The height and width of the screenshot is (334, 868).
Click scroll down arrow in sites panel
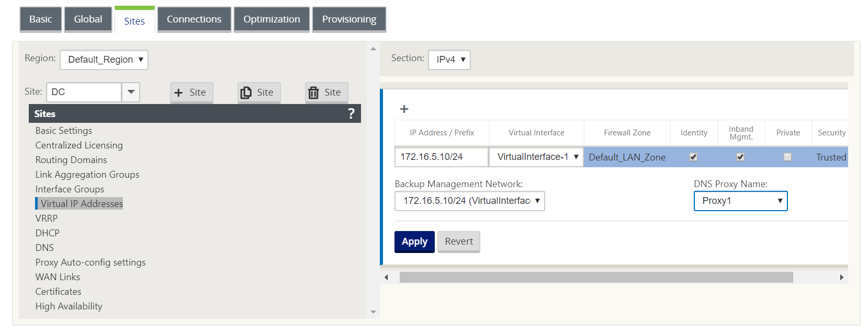pos(373,312)
